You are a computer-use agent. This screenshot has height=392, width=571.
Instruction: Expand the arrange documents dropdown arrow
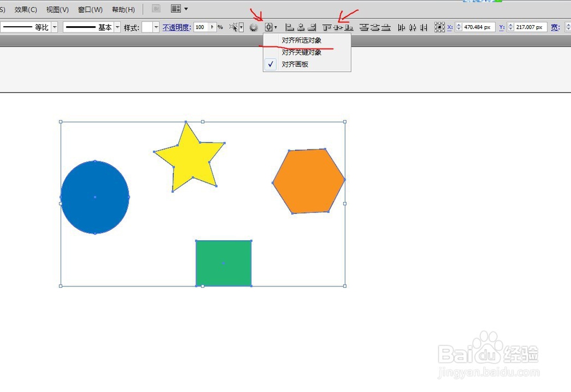pos(186,9)
